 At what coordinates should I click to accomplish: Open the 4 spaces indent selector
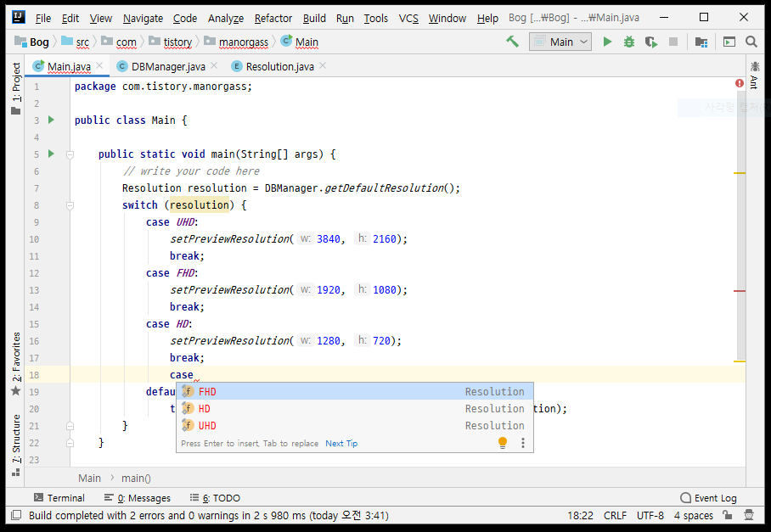click(694, 515)
